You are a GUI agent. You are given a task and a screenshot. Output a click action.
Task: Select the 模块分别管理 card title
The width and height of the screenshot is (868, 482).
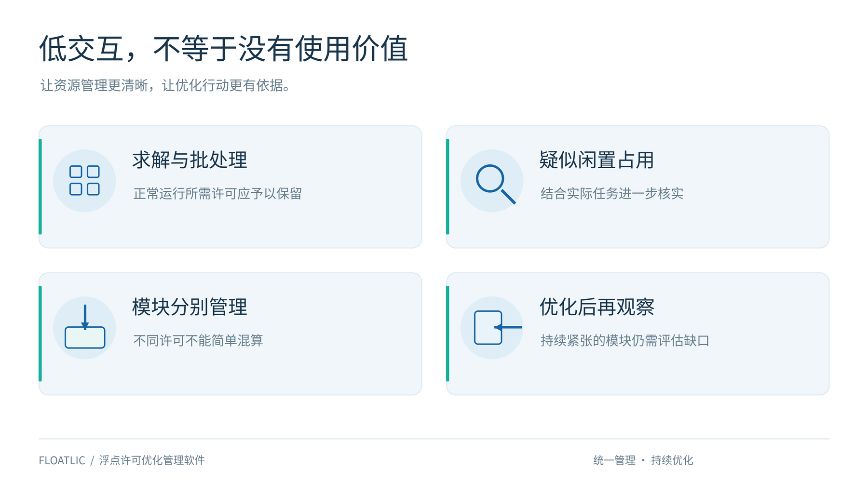(190, 307)
